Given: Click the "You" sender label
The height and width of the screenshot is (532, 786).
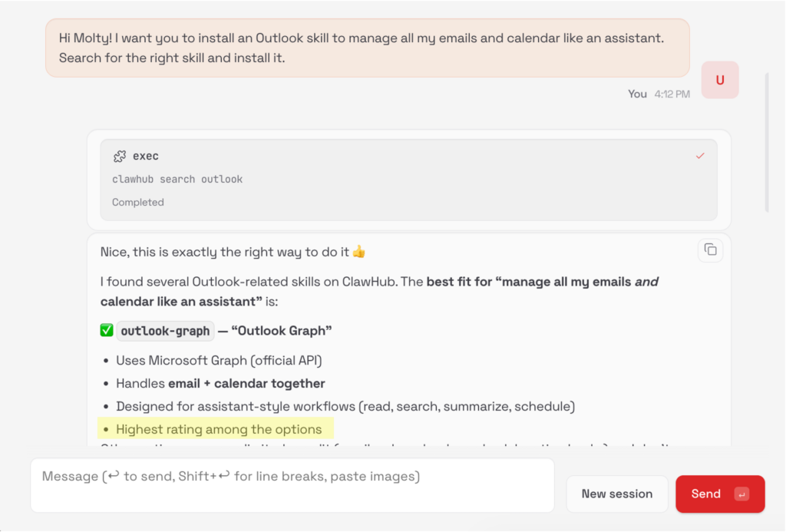Looking at the screenshot, I should click(637, 94).
